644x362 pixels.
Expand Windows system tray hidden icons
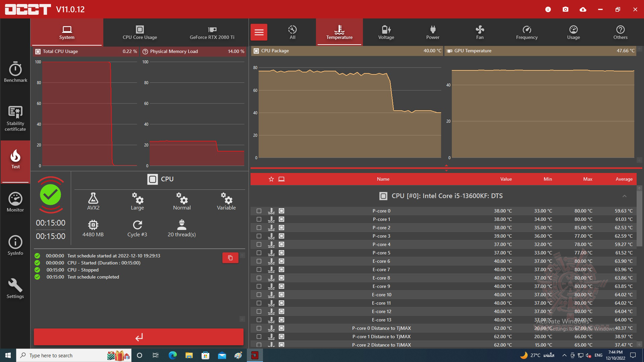564,355
